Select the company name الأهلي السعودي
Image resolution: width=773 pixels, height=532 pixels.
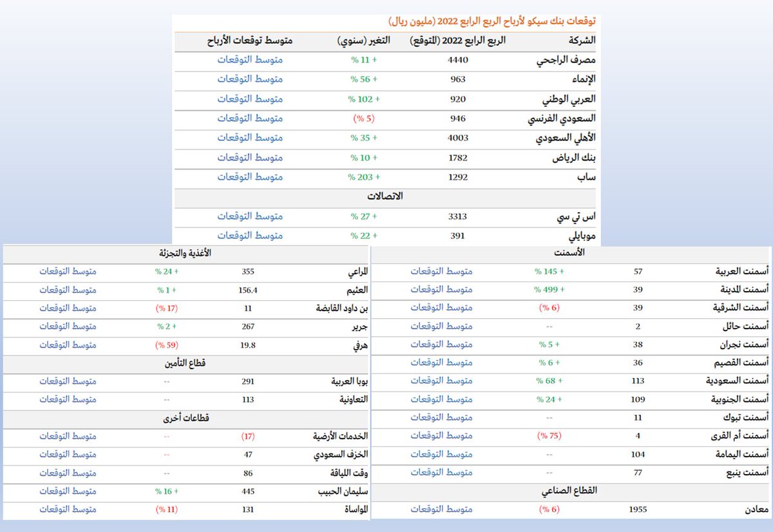pyautogui.click(x=566, y=138)
